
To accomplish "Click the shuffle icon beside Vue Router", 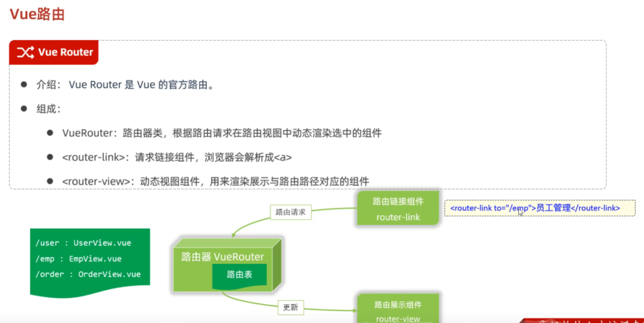I will tap(25, 52).
